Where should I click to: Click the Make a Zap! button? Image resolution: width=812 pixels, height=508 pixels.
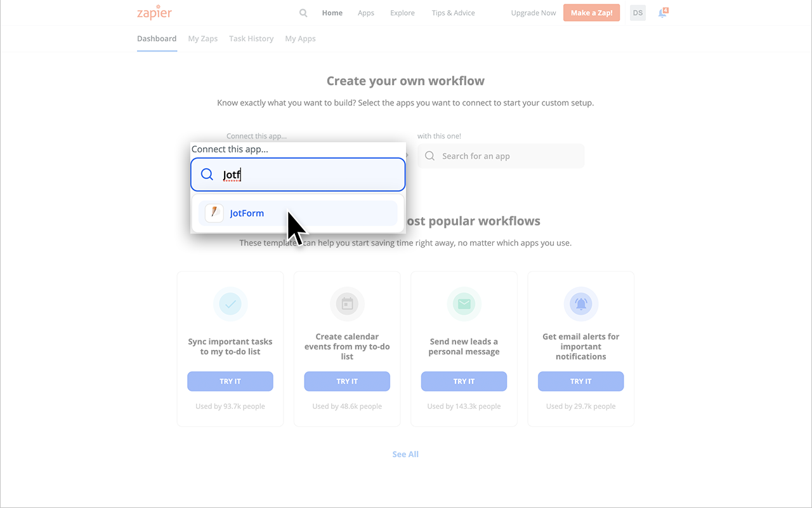click(x=592, y=13)
